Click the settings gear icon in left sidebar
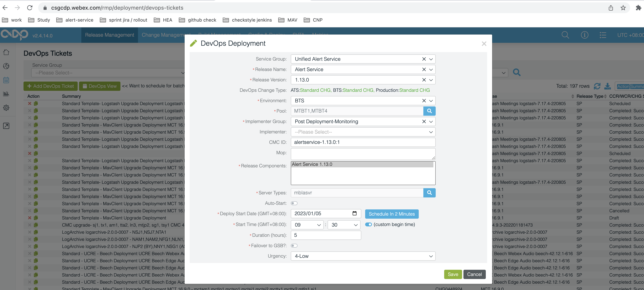The image size is (644, 290). point(6,108)
